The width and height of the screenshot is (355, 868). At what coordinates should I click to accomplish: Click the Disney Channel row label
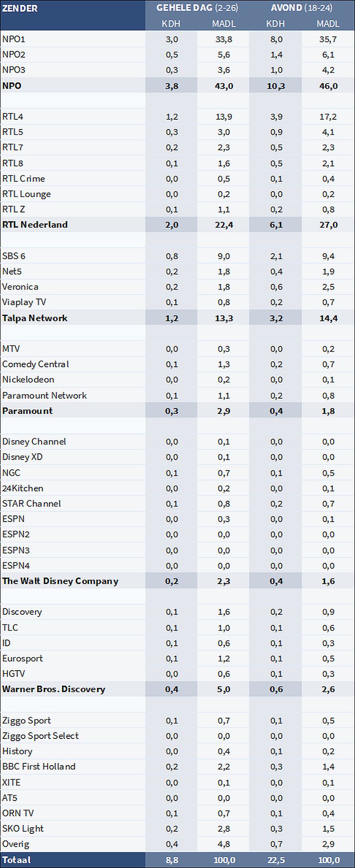(34, 442)
